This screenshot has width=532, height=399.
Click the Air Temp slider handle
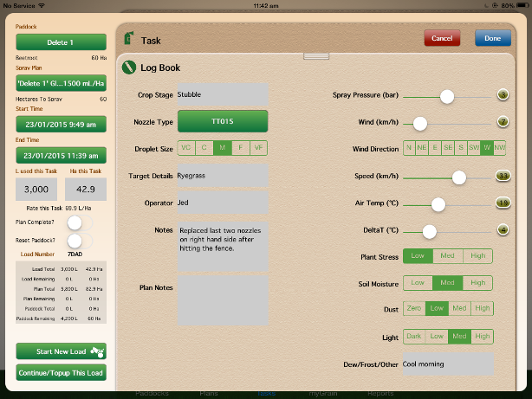(438, 204)
